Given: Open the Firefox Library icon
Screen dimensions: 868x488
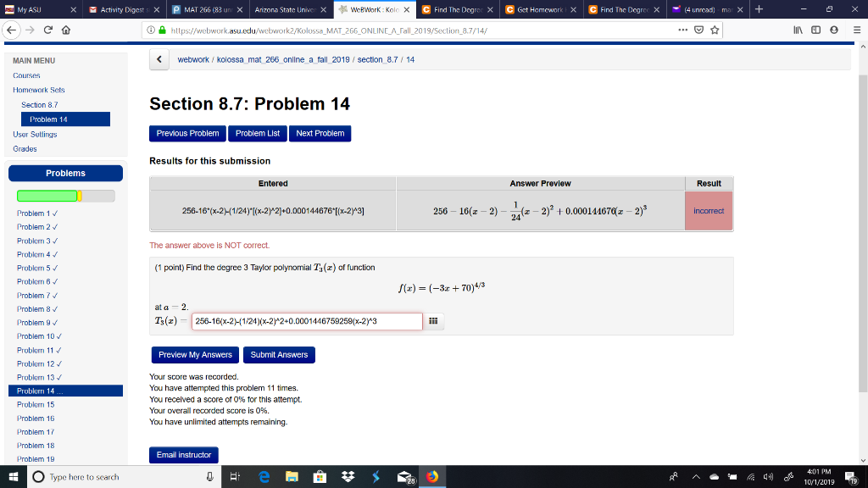Looking at the screenshot, I should pyautogui.click(x=798, y=30).
